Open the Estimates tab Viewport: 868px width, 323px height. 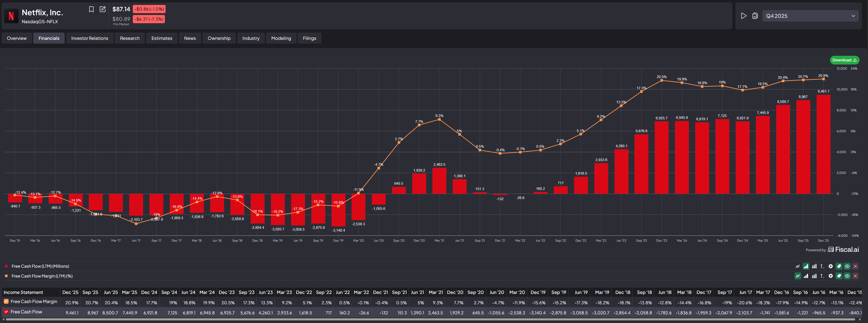coord(162,38)
